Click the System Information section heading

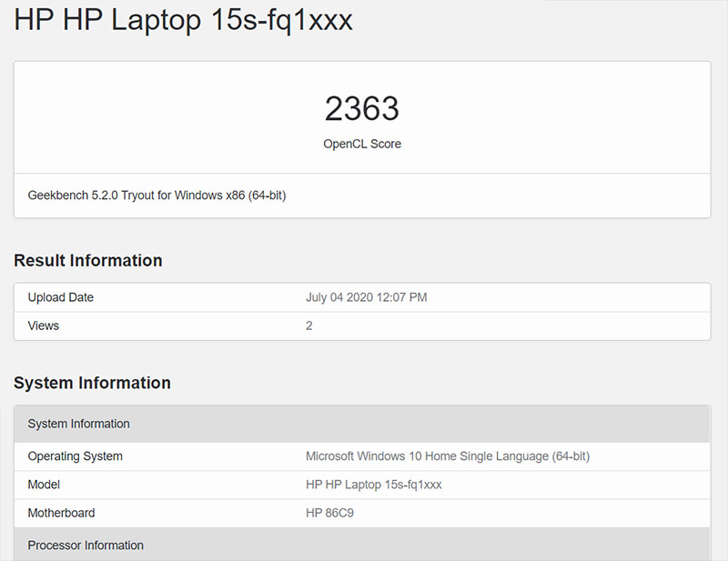coord(92,383)
